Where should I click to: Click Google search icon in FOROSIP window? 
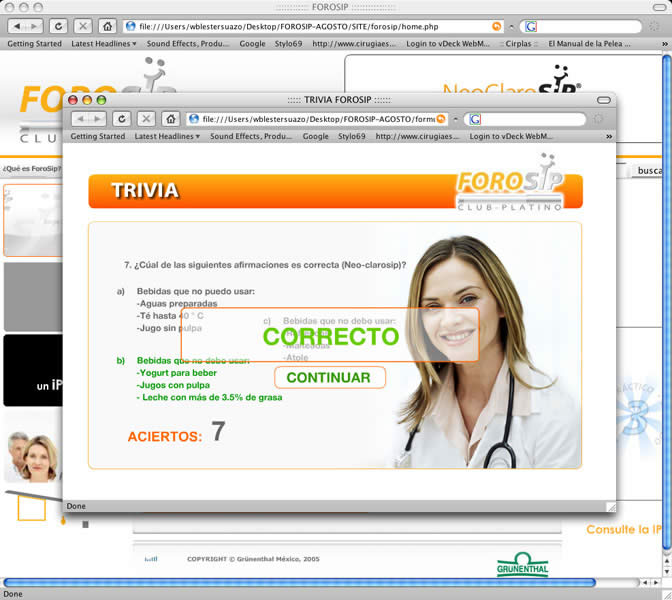tap(531, 27)
